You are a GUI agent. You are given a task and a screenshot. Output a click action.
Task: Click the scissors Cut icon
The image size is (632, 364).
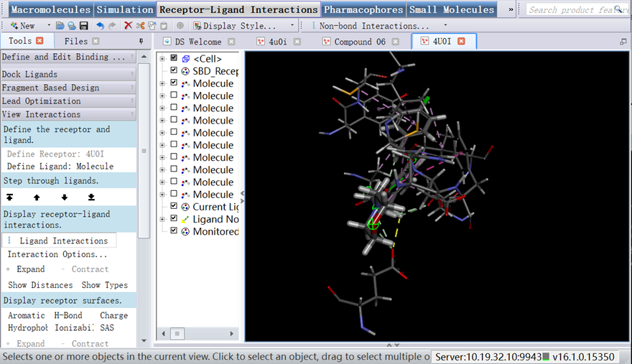(x=140, y=26)
